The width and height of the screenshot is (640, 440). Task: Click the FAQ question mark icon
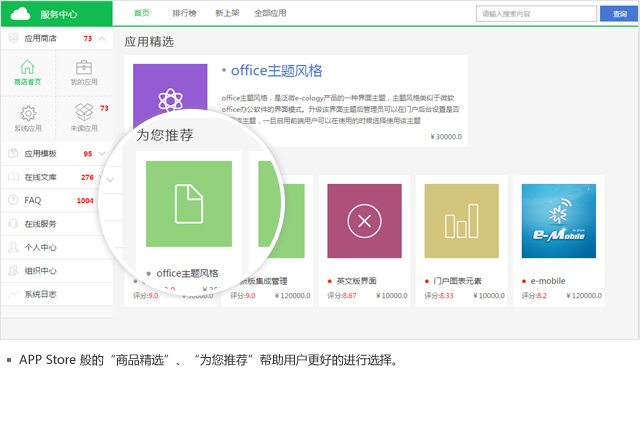click(13, 200)
